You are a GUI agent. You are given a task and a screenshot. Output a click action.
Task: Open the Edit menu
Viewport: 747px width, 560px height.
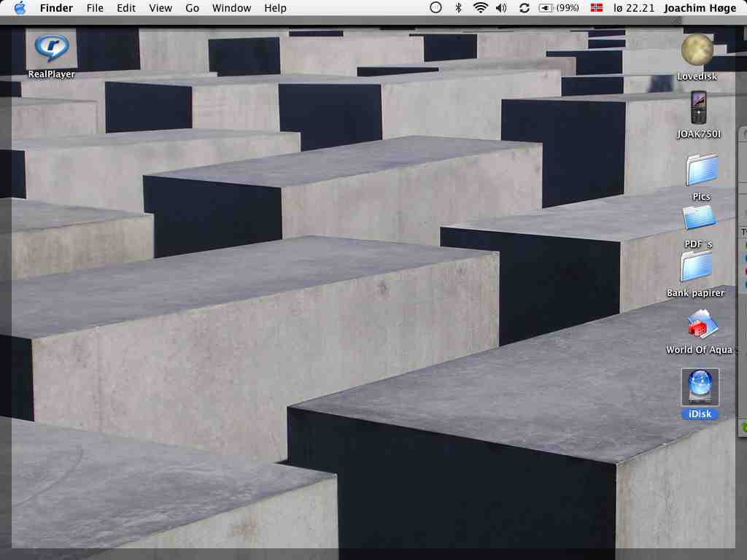point(126,8)
